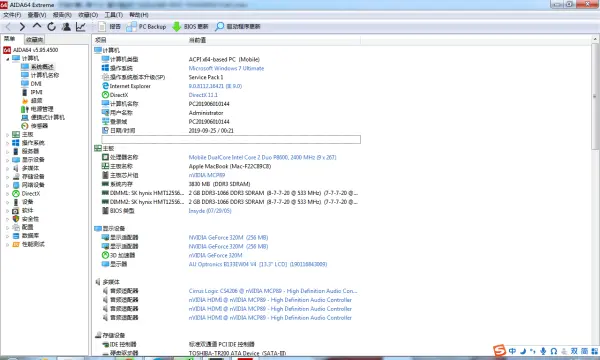Click the laptop 便携式计算机 icon in tree
The image size is (600, 360).
pos(25,117)
